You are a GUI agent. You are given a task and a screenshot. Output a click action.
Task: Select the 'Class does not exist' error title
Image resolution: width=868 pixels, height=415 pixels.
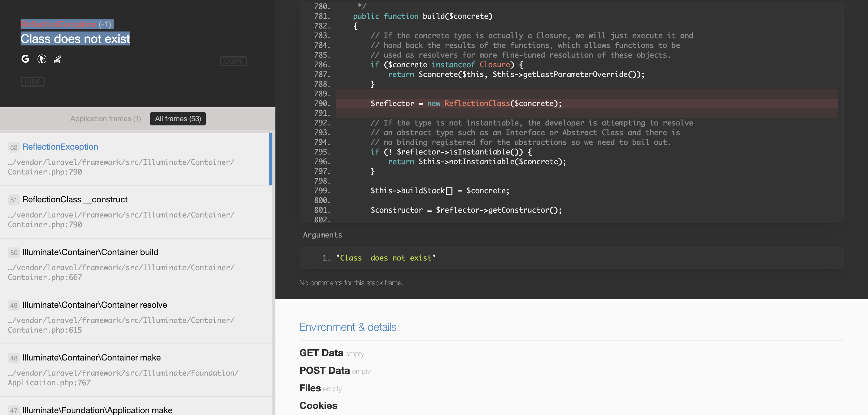75,39
